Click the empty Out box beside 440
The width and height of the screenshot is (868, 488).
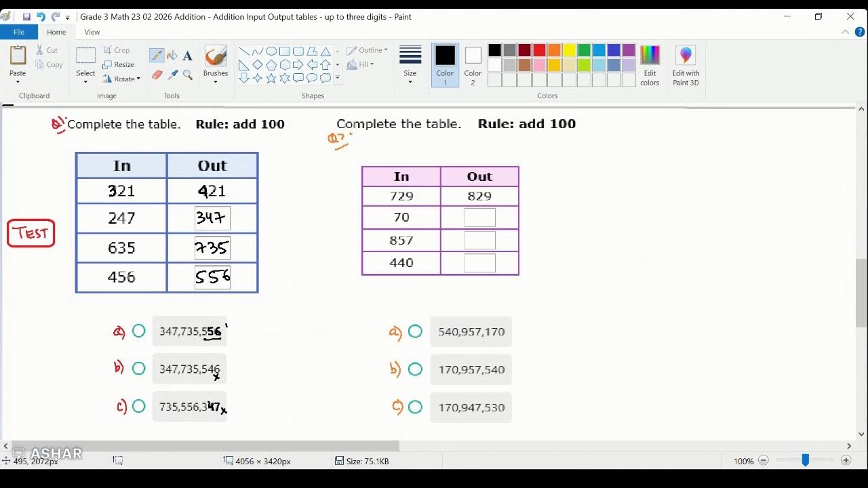click(x=480, y=263)
